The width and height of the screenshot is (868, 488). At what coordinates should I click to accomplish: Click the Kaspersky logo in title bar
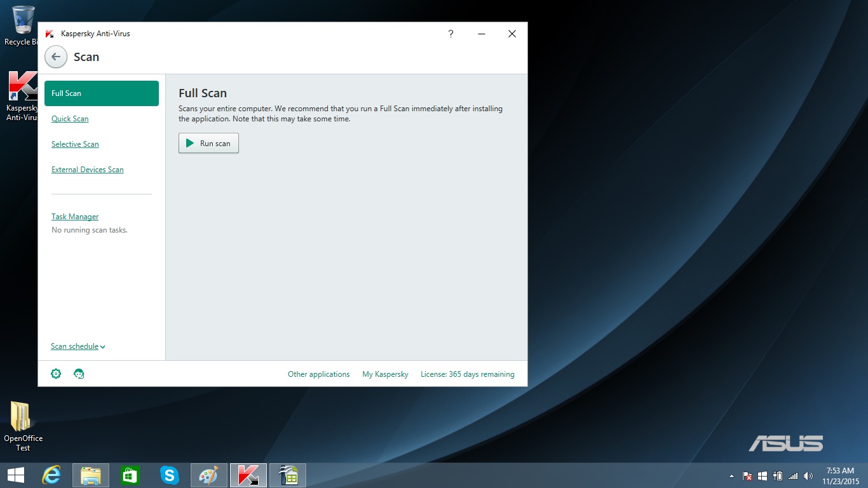point(50,34)
